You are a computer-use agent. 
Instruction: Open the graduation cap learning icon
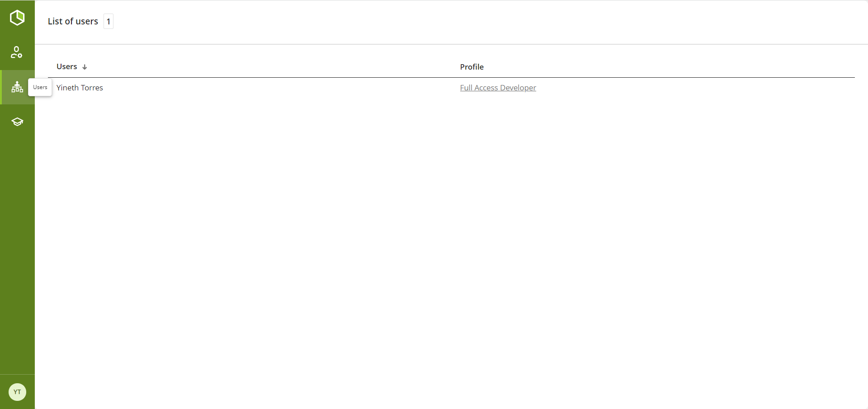click(x=17, y=122)
